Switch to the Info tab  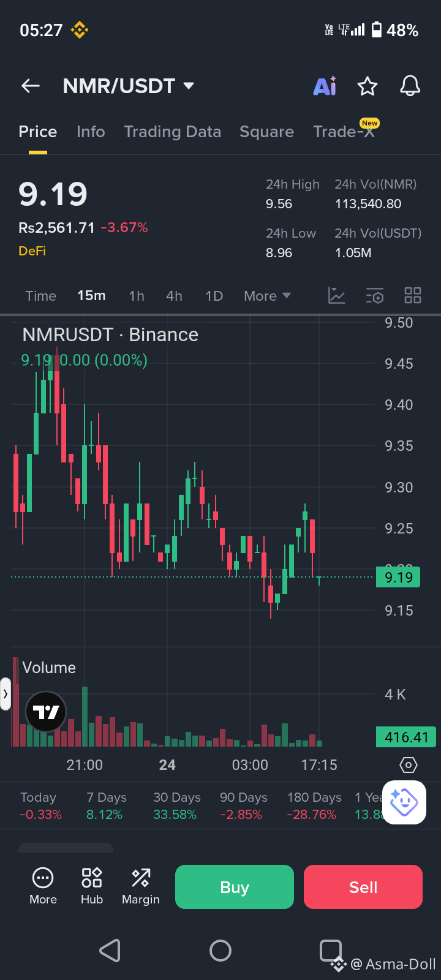tap(91, 132)
